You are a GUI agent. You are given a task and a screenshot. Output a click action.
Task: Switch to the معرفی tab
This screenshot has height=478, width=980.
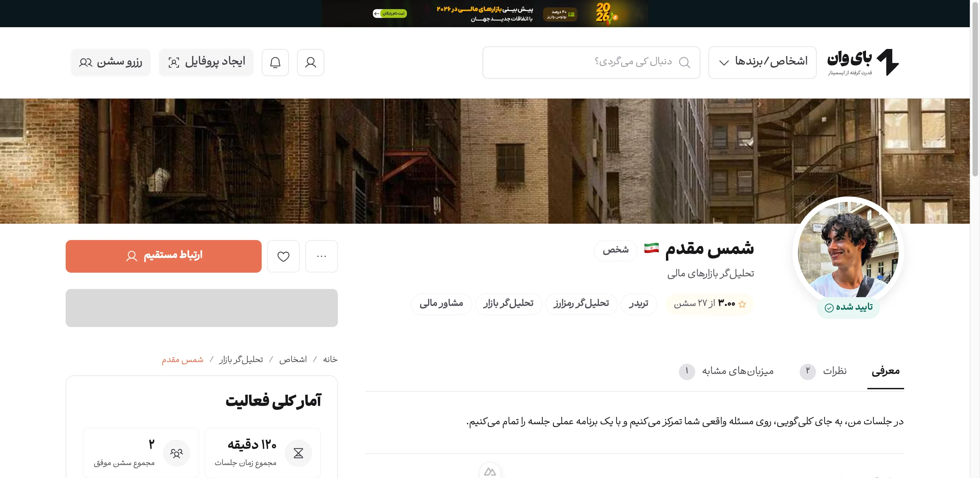tap(885, 371)
